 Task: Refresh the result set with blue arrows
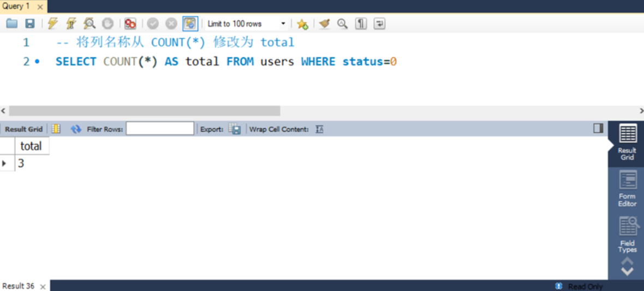[x=76, y=129]
